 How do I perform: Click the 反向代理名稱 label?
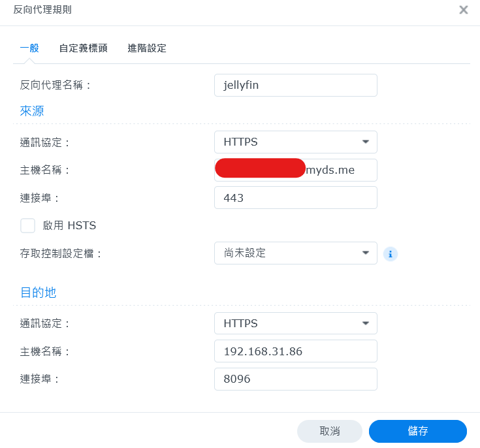pyautogui.click(x=56, y=85)
